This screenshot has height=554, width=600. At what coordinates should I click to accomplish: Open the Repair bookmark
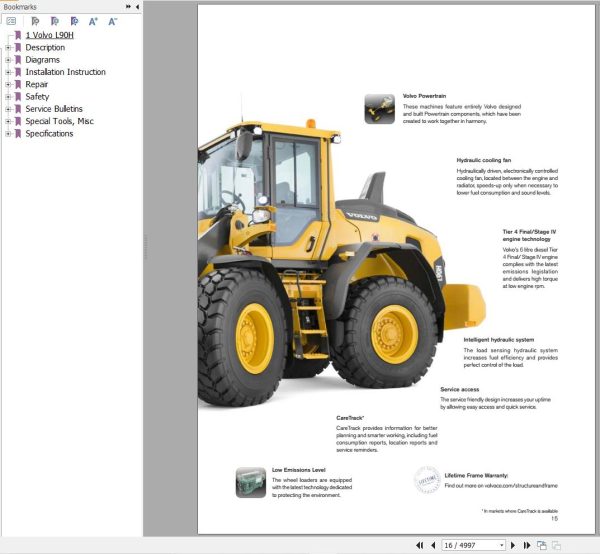click(x=37, y=84)
